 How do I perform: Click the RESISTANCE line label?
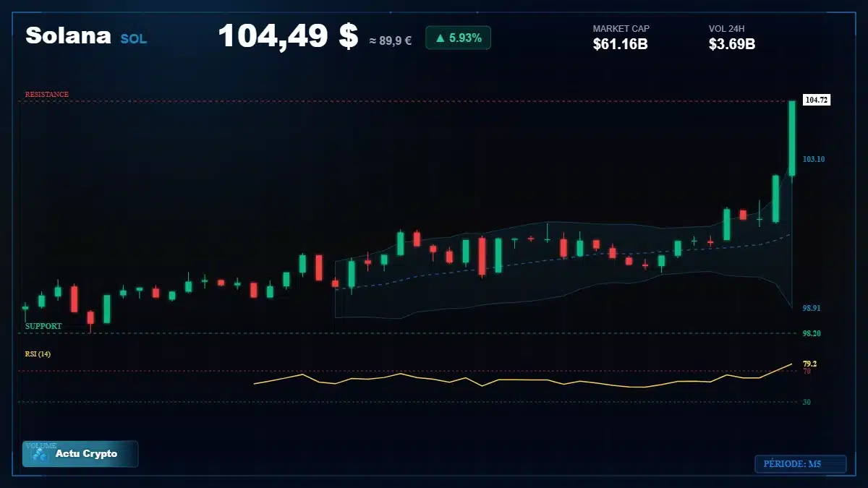(x=47, y=95)
